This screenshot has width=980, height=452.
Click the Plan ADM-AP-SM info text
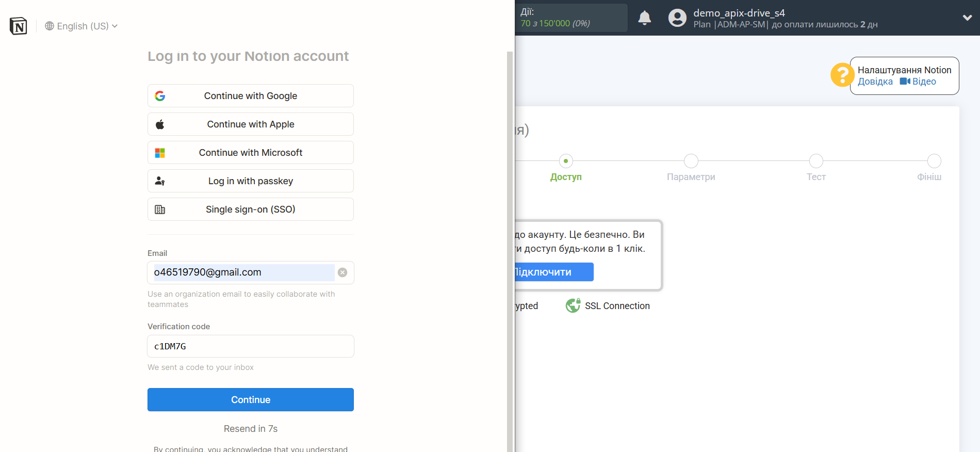pos(785,25)
